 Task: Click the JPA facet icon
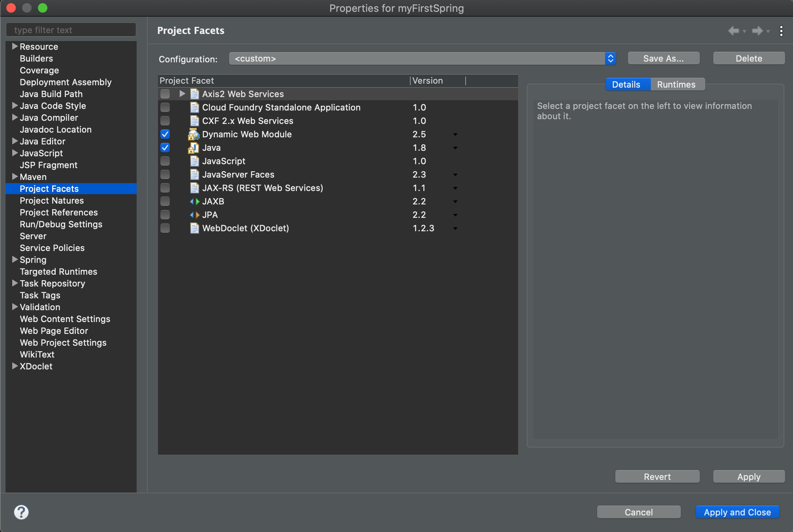(194, 215)
